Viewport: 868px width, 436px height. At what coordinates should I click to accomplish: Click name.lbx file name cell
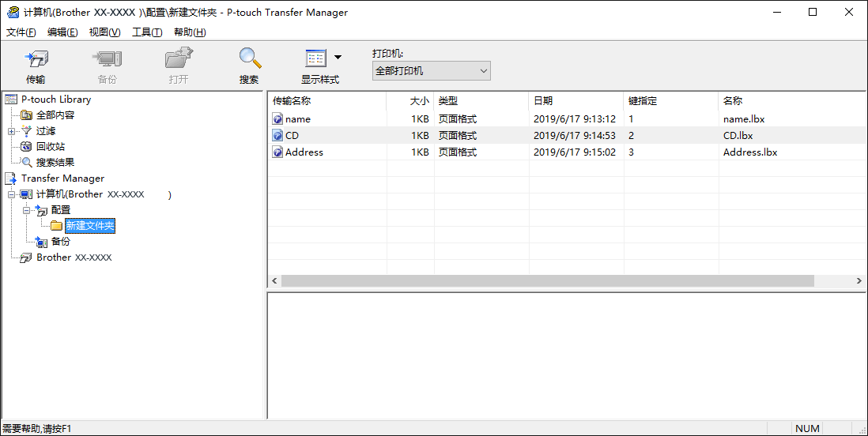pyautogui.click(x=743, y=119)
